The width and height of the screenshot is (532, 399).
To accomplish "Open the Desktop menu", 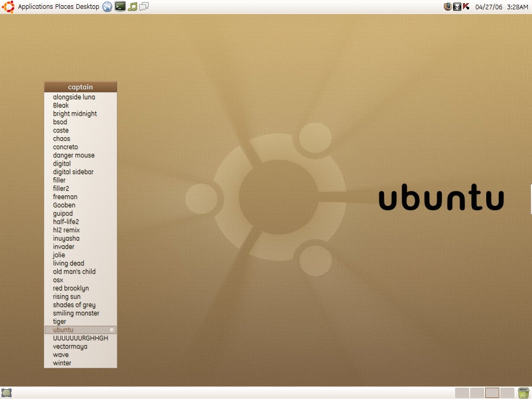I will [x=87, y=7].
